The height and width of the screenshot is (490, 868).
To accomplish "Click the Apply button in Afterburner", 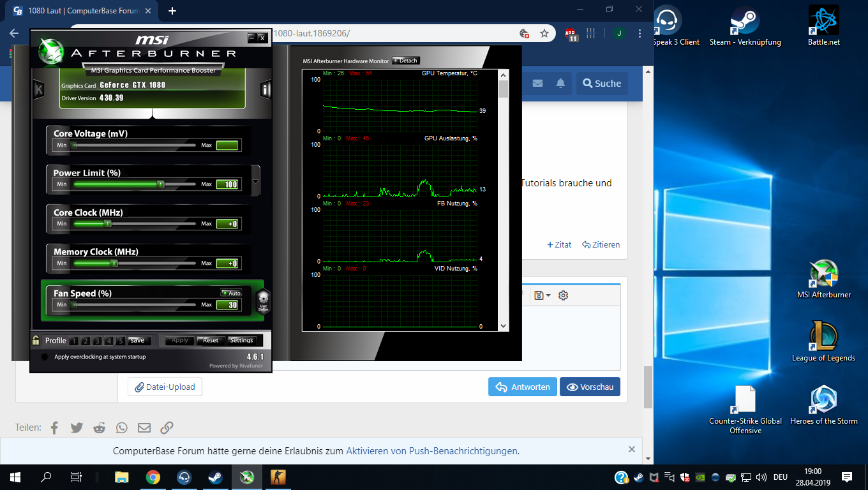I will tap(180, 340).
